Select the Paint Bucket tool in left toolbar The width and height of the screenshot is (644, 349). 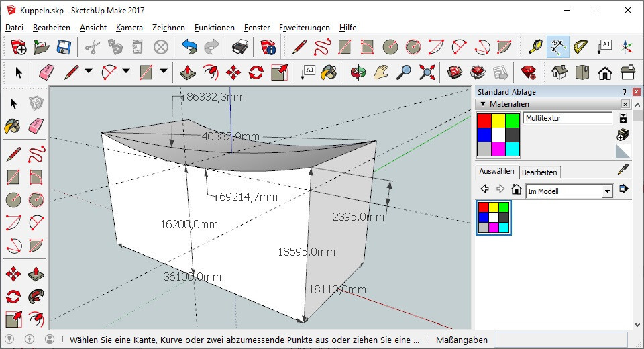[x=13, y=126]
